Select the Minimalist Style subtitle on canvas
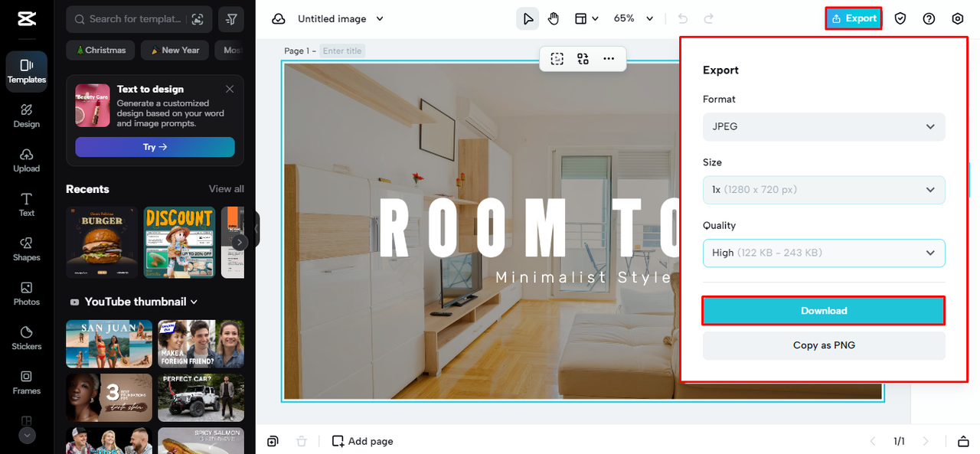 pyautogui.click(x=583, y=276)
